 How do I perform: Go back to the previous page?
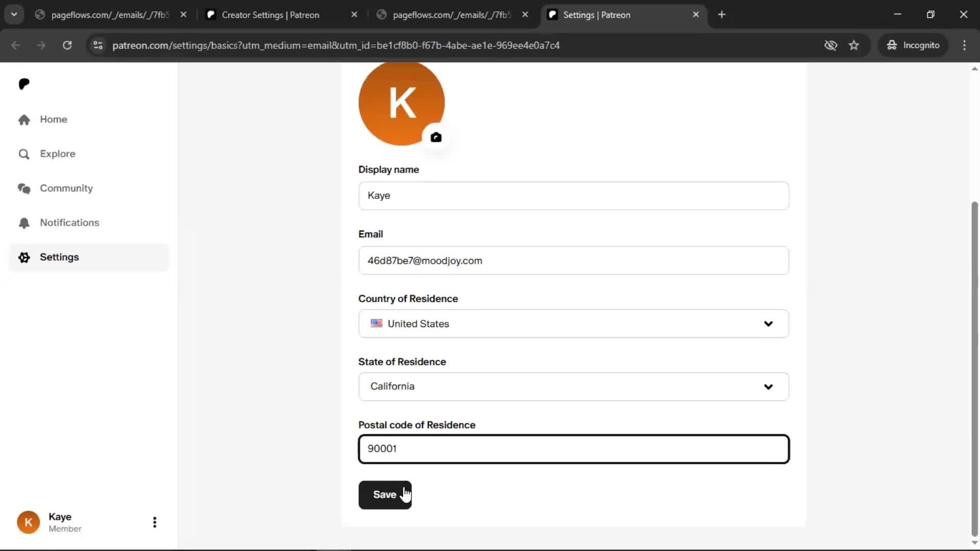point(16,45)
